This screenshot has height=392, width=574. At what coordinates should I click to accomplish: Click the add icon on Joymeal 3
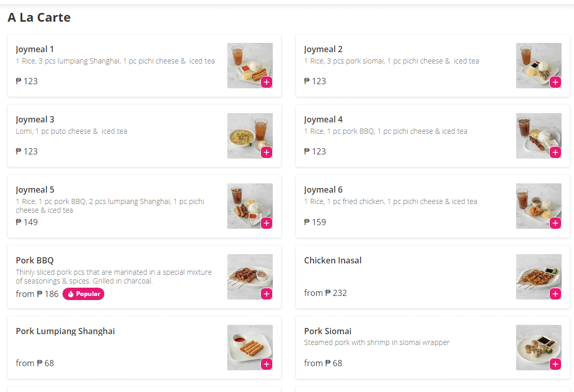pyautogui.click(x=267, y=152)
